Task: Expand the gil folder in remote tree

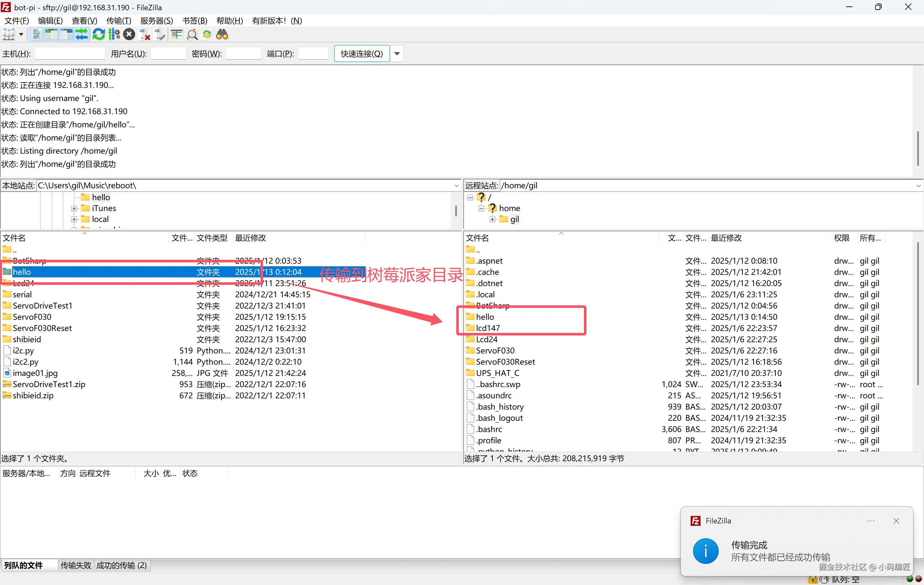Action: tap(492, 219)
